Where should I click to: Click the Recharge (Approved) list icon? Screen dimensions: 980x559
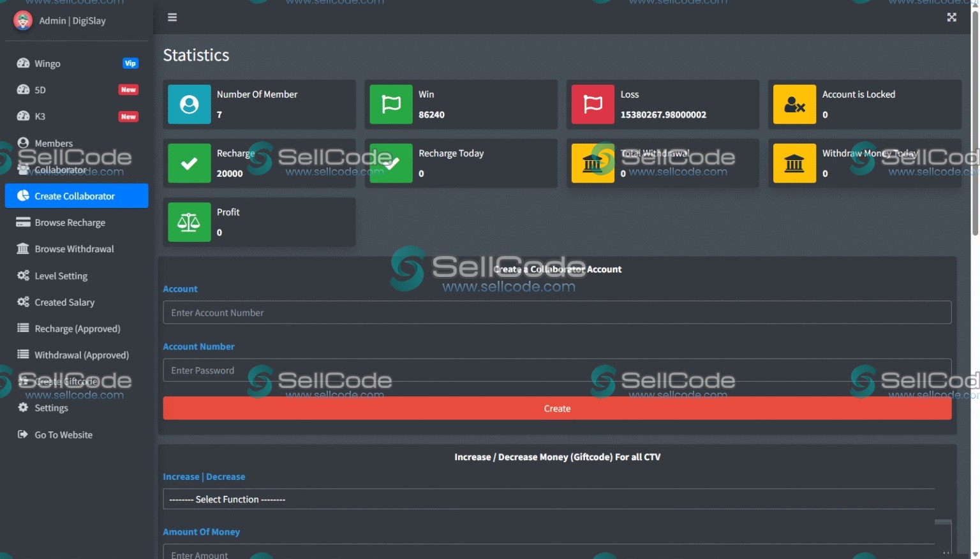(23, 328)
